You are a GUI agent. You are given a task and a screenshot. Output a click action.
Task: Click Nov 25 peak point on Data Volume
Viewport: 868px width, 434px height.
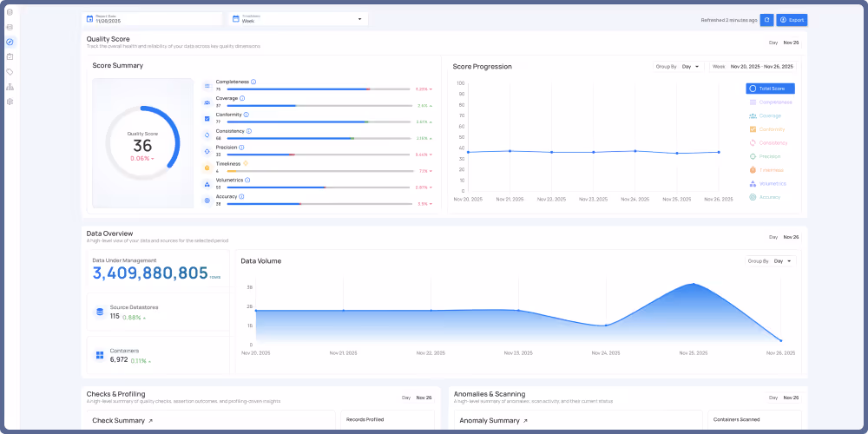pyautogui.click(x=693, y=284)
